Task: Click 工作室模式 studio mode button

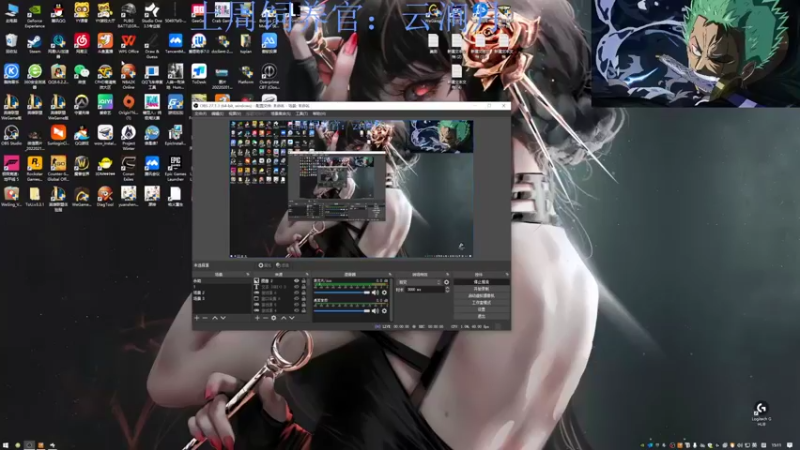Action: [481, 303]
